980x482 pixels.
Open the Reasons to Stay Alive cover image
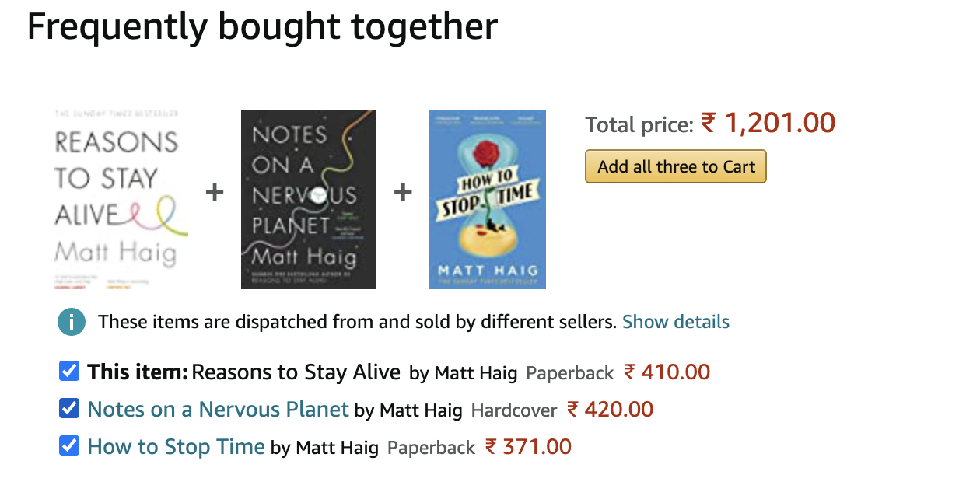point(117,200)
